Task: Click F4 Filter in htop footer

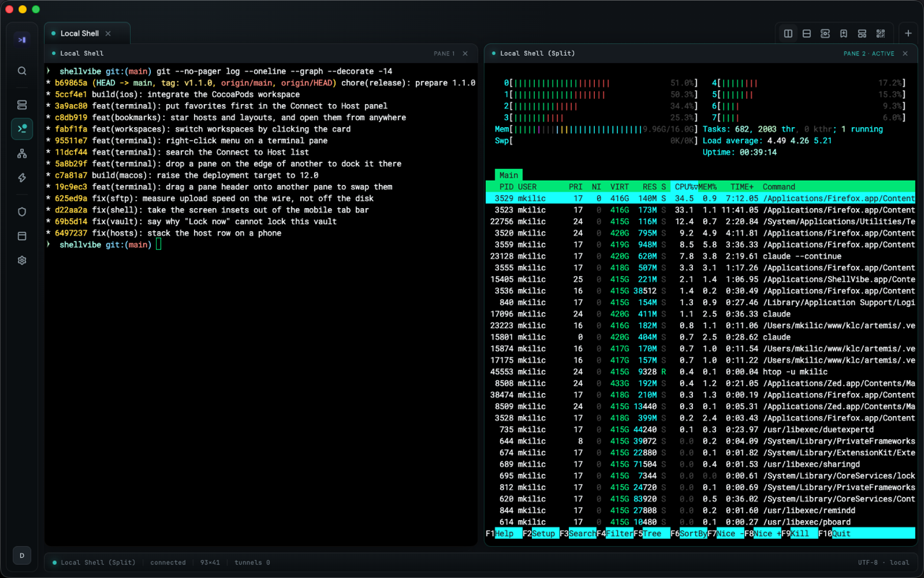Action: click(x=615, y=533)
